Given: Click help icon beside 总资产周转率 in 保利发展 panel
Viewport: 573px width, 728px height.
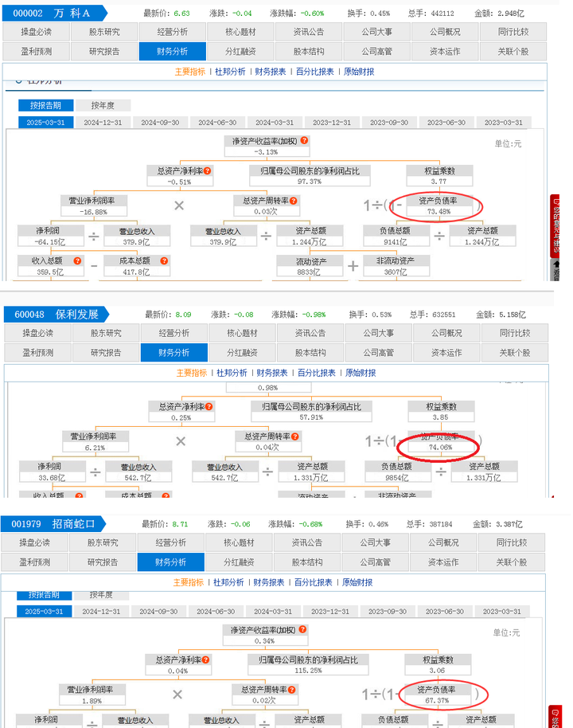Looking at the screenshot, I should 295,436.
